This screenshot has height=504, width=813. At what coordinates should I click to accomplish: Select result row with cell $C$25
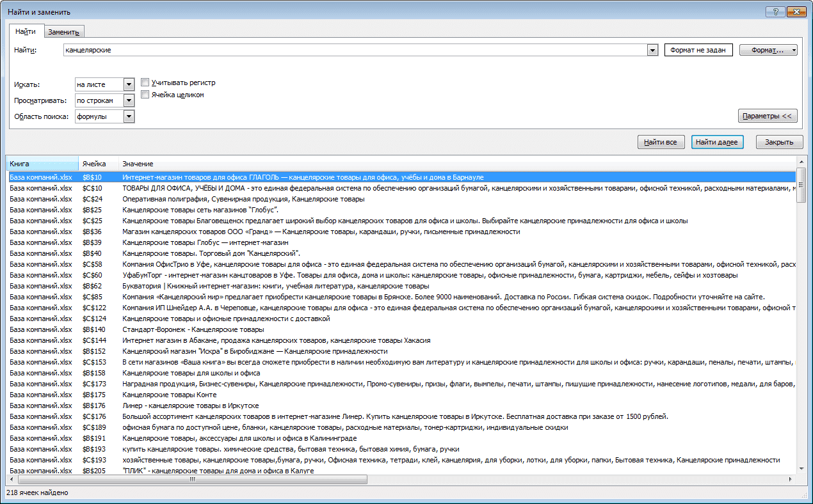tap(401, 221)
